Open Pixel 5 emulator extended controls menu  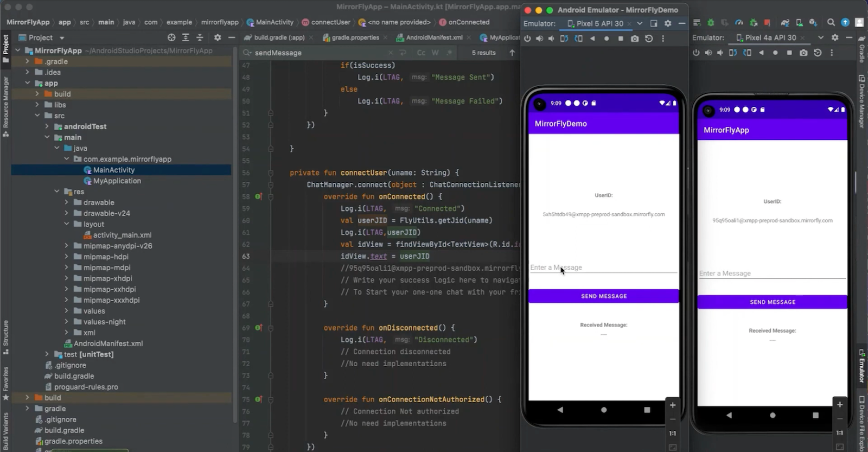[663, 39]
